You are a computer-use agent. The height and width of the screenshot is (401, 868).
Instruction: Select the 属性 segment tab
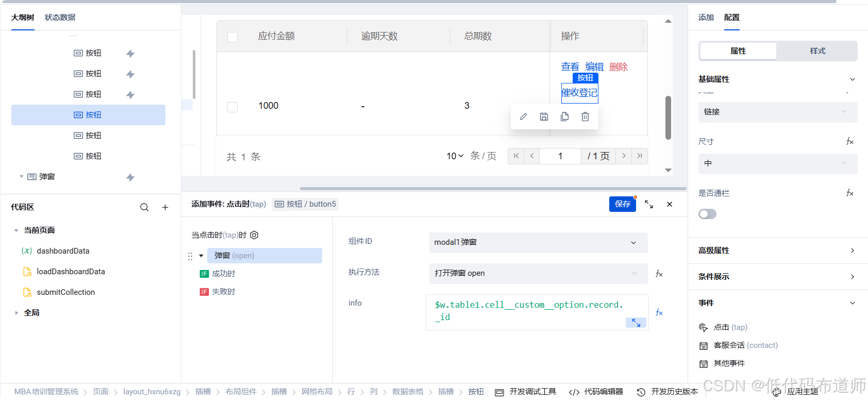tap(738, 51)
